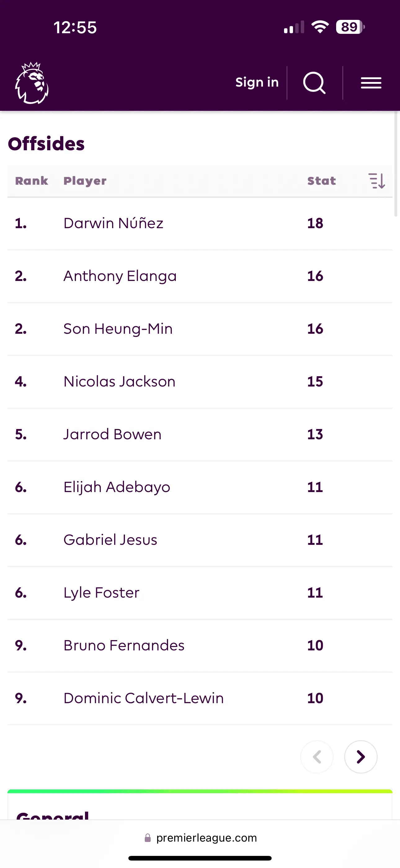Open Darwin Núñez player profile
Viewport: 400px width, 868px height.
point(113,223)
